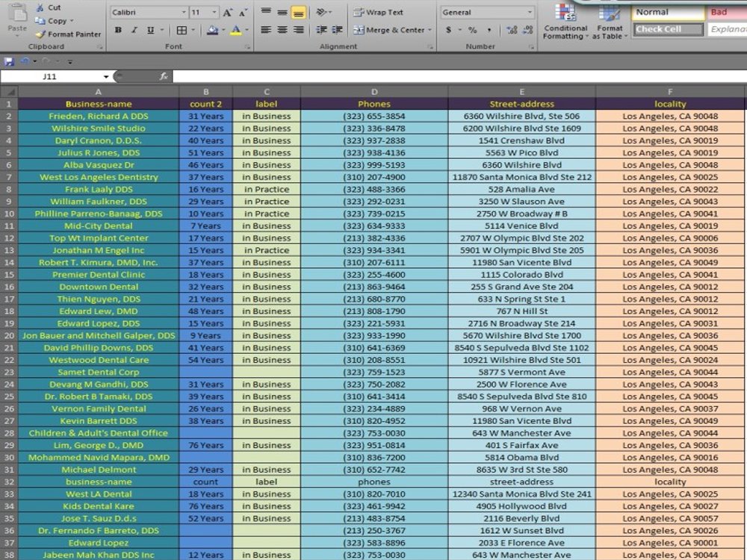Open the Alignment dialog launcher
This screenshot has height=560, width=747.
(x=430, y=46)
